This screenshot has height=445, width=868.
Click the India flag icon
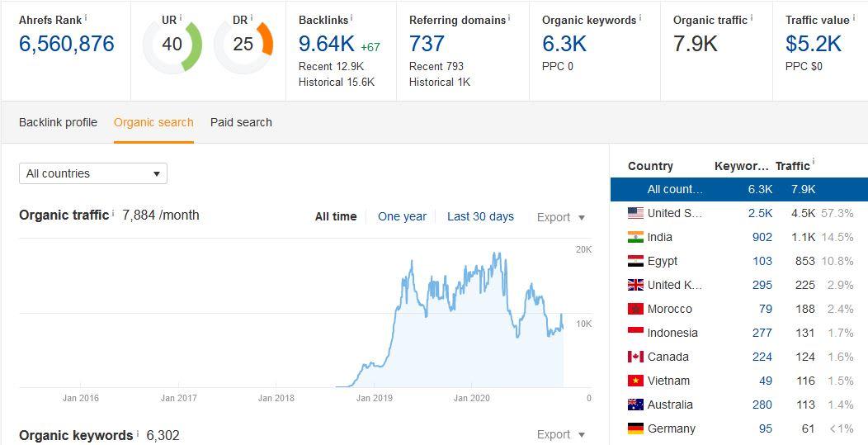pyautogui.click(x=635, y=237)
